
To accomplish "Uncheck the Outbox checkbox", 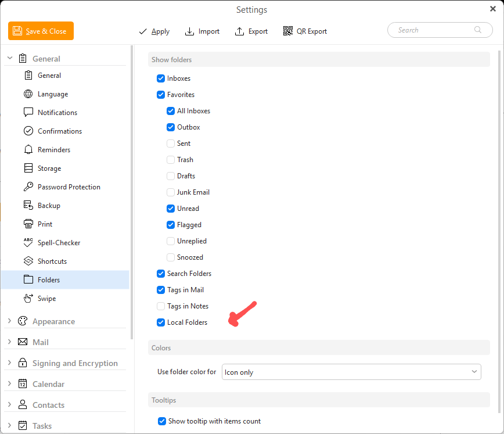I will (x=171, y=127).
